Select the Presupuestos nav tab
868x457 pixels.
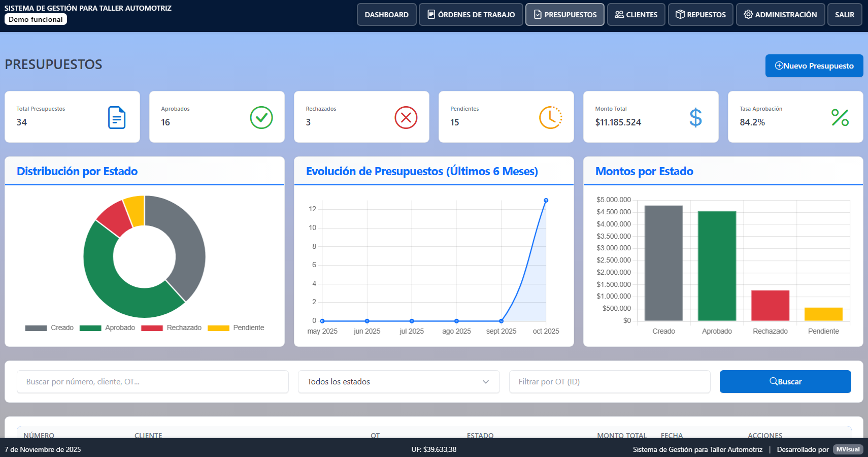pyautogui.click(x=565, y=15)
